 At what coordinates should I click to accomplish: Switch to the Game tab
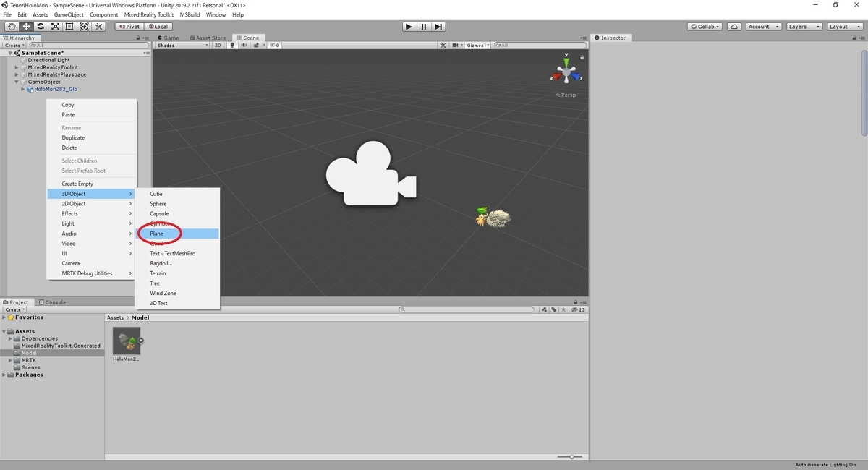[x=169, y=38]
